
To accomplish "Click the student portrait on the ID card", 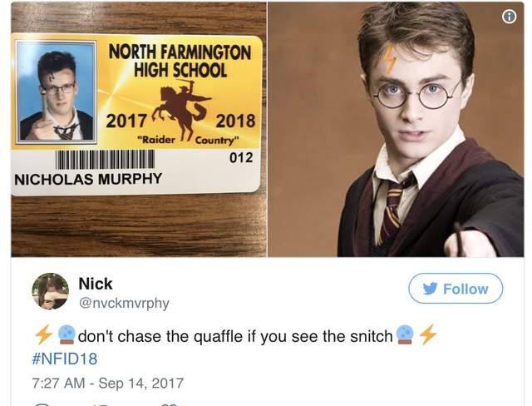I will [x=57, y=91].
